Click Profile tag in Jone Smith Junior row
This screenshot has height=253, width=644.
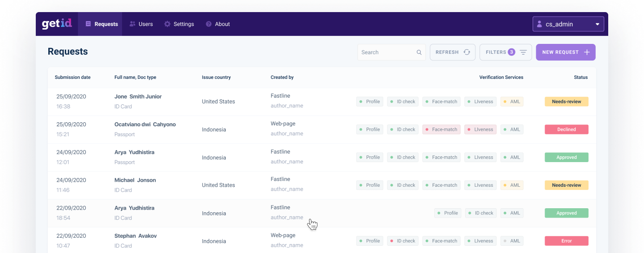click(369, 102)
